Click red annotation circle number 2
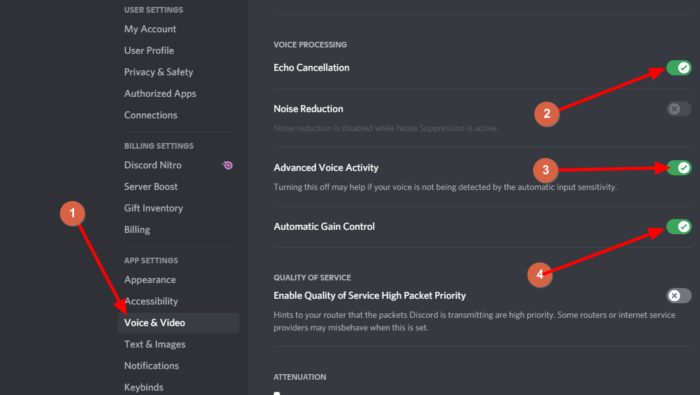The width and height of the screenshot is (700, 395). (x=547, y=114)
